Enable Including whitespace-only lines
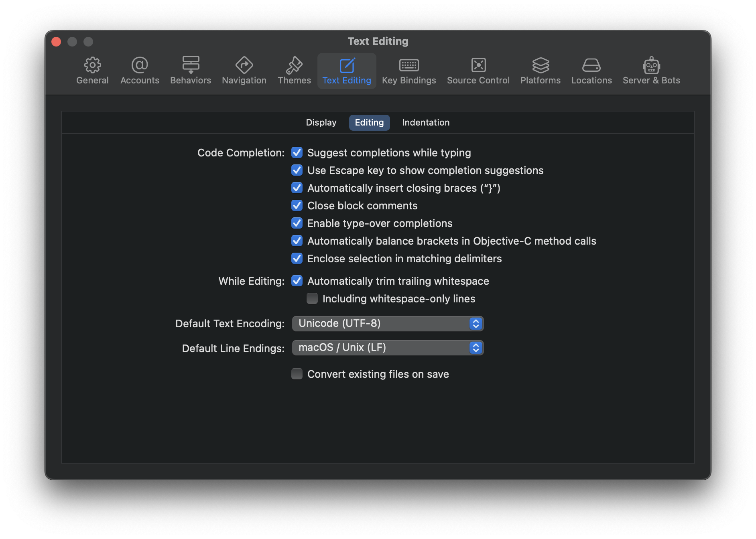This screenshot has height=539, width=756. (312, 299)
